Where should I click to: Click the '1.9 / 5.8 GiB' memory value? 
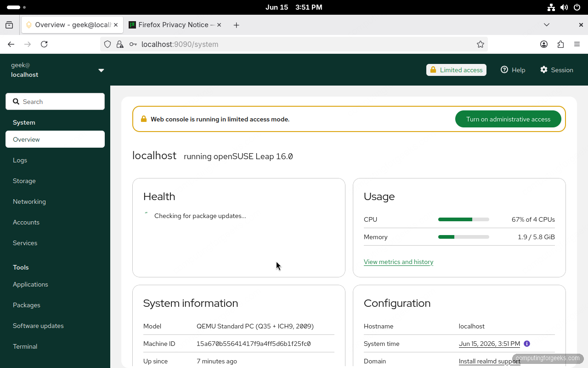click(536, 237)
